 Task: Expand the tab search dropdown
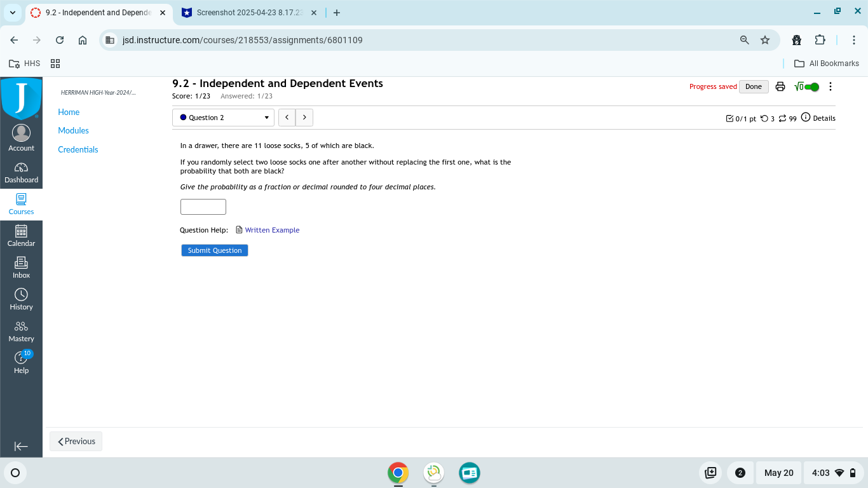pyautogui.click(x=12, y=13)
